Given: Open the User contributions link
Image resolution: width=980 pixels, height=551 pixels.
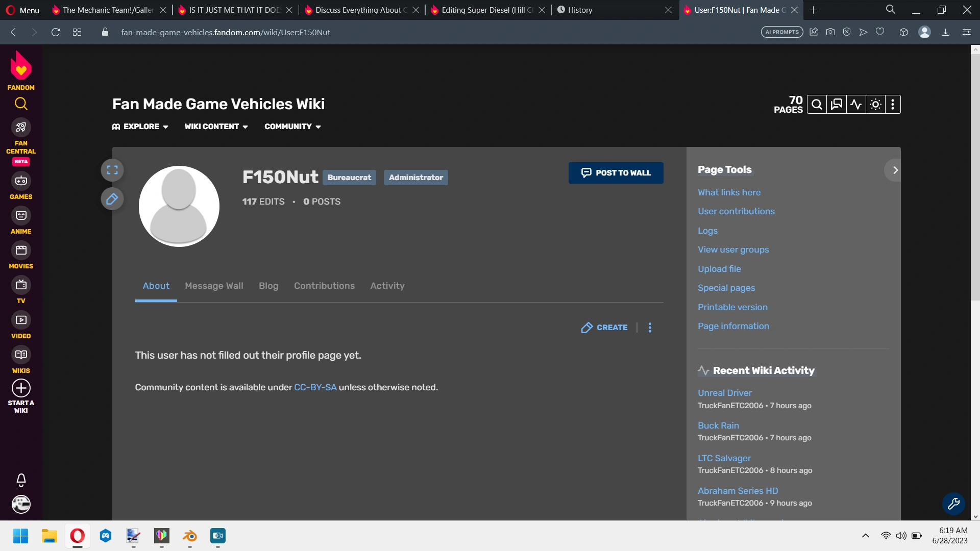Looking at the screenshot, I should click(736, 211).
